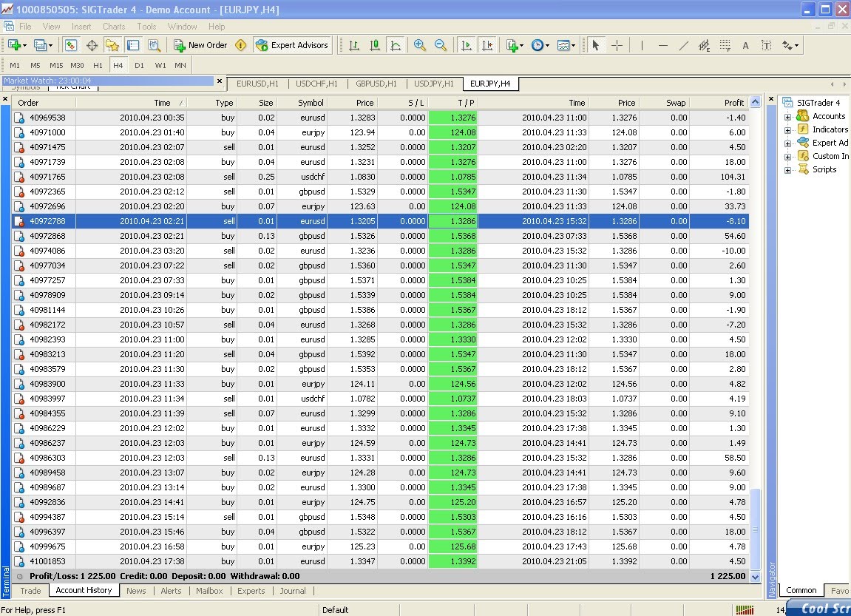Select the crosshair tool
The width and height of the screenshot is (851, 616).
617,46
